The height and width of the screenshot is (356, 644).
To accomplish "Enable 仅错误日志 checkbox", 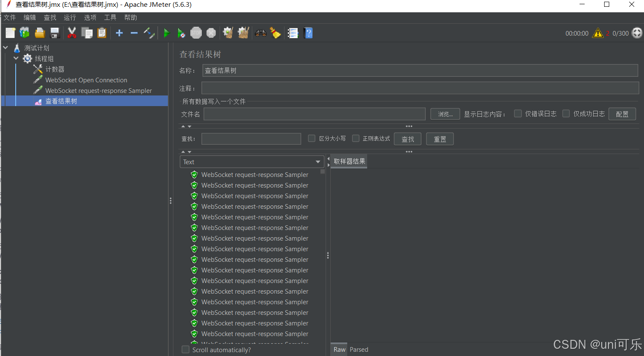I will (x=518, y=114).
